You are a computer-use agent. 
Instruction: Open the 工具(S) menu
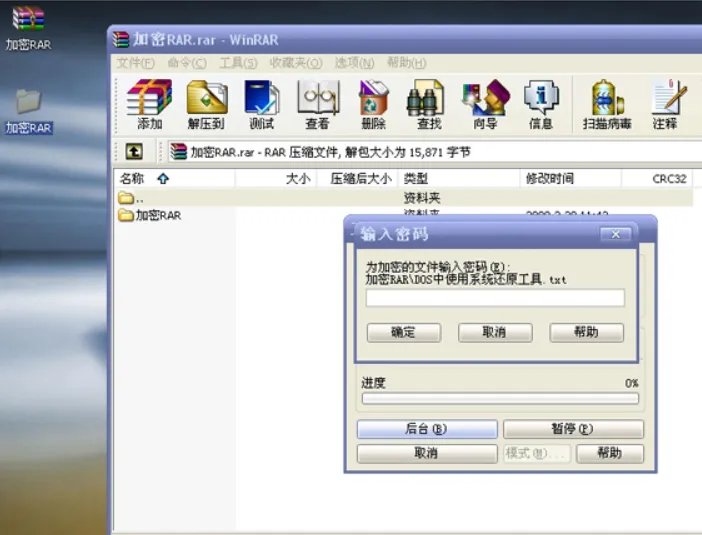coord(238,63)
